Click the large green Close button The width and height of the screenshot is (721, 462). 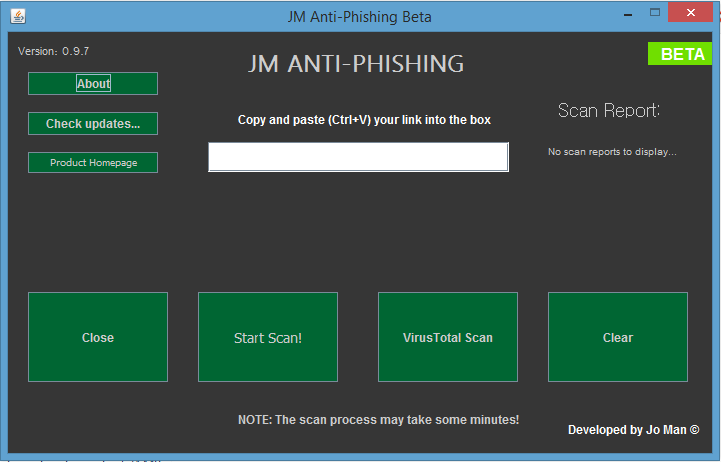pos(98,337)
